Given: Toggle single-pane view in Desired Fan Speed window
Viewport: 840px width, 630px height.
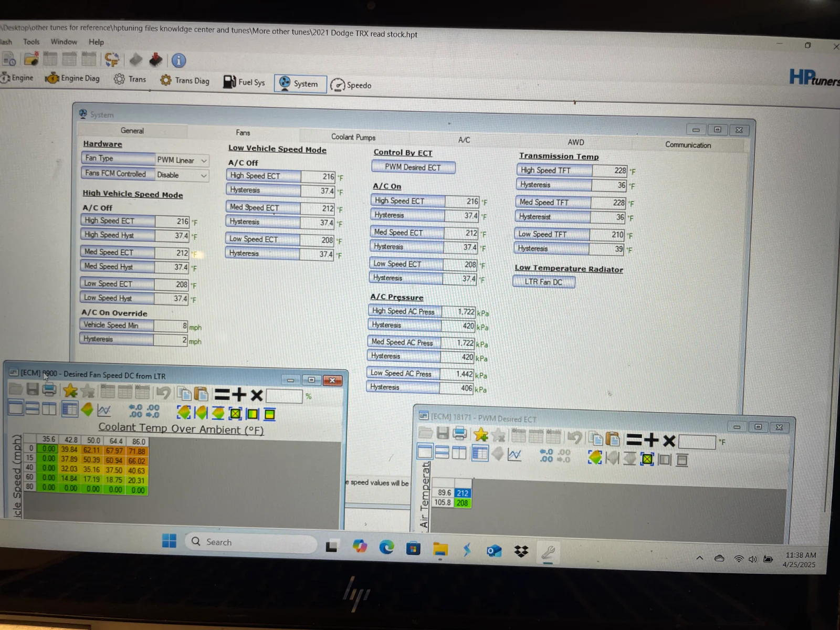Looking at the screenshot, I should (16, 407).
